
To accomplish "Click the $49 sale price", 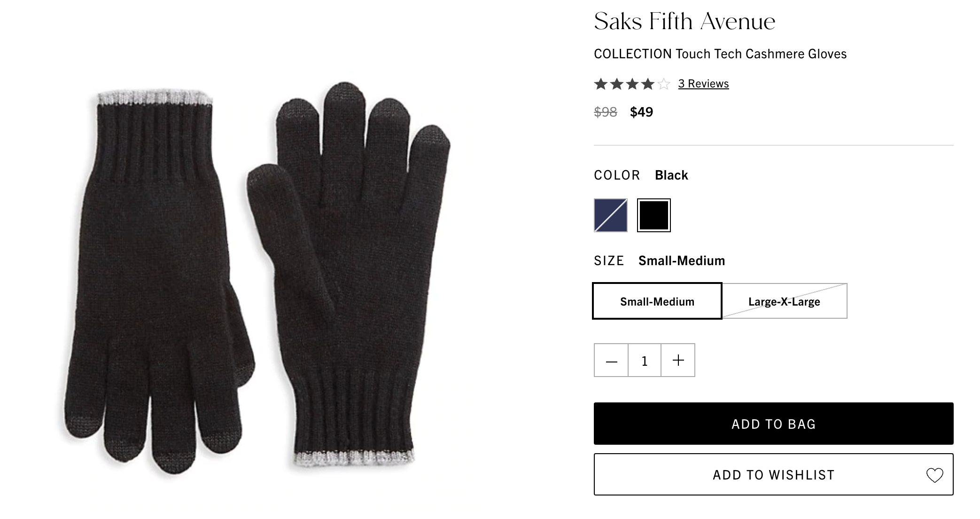I will (x=641, y=112).
